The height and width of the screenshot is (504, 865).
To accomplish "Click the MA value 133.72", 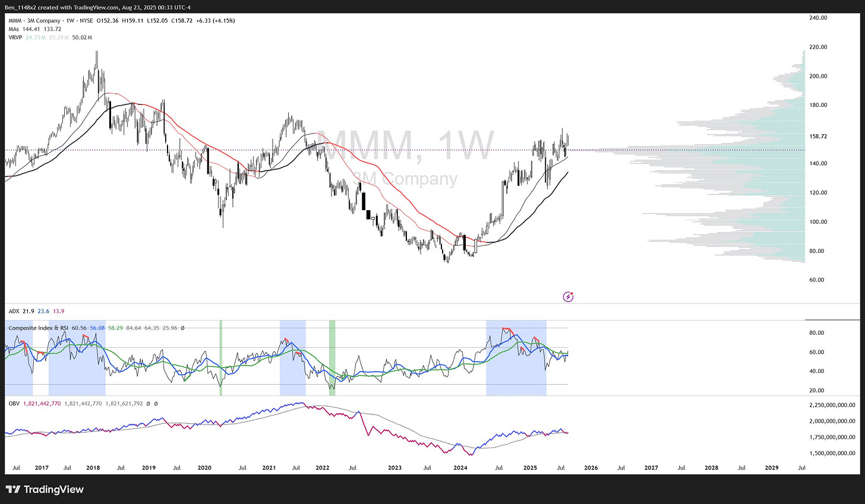I will pyautogui.click(x=52, y=29).
